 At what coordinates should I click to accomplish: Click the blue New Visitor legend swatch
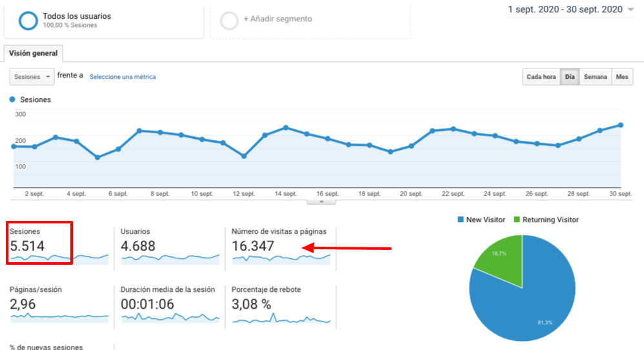[x=460, y=220]
